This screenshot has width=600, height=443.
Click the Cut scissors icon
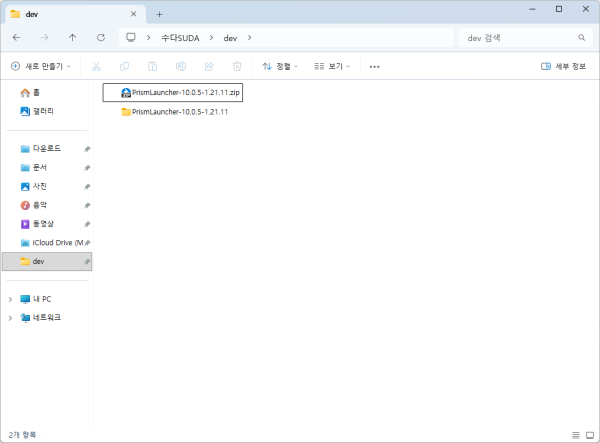click(x=96, y=67)
